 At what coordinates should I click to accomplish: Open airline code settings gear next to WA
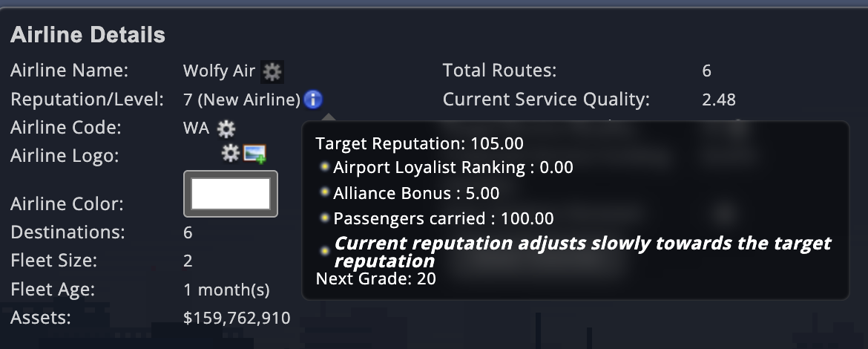(226, 128)
